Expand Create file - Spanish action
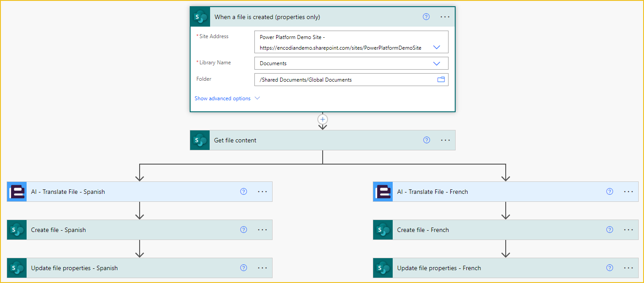This screenshot has width=644, height=283. click(x=140, y=230)
